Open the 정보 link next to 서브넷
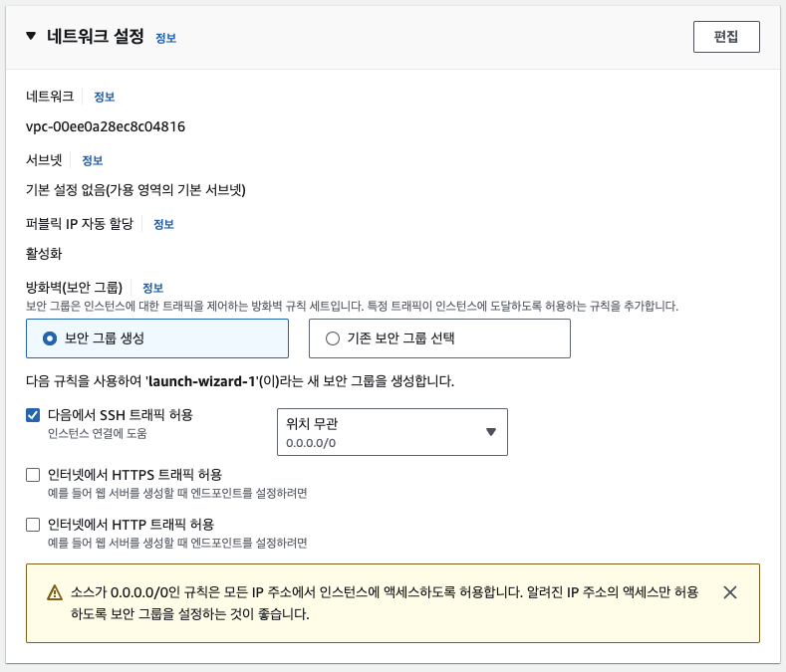 click(x=93, y=160)
